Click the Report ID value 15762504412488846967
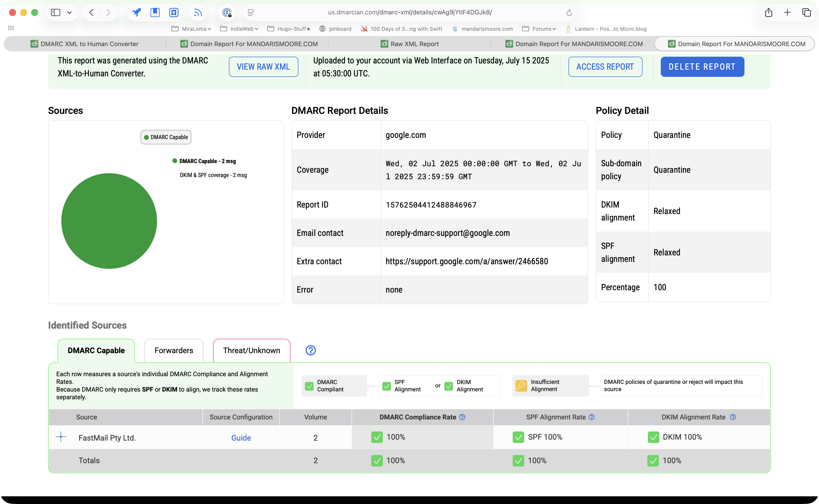Image resolution: width=819 pixels, height=504 pixels. click(431, 205)
